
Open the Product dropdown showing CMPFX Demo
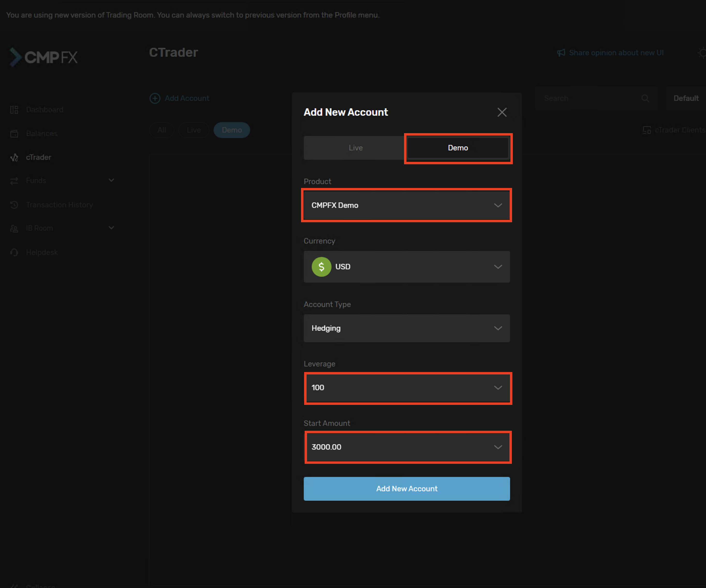407,205
